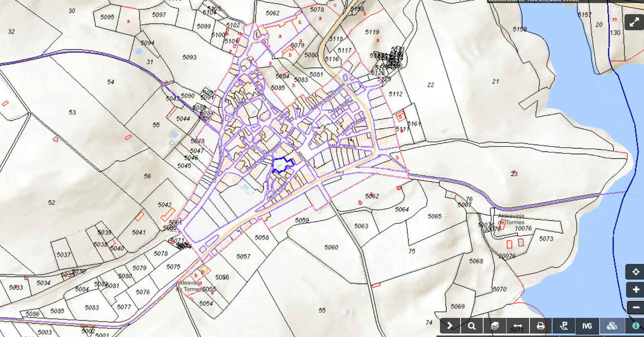This screenshot has height=337, width=644.
Task: Click the km 9 road marker
Action: 340,173
